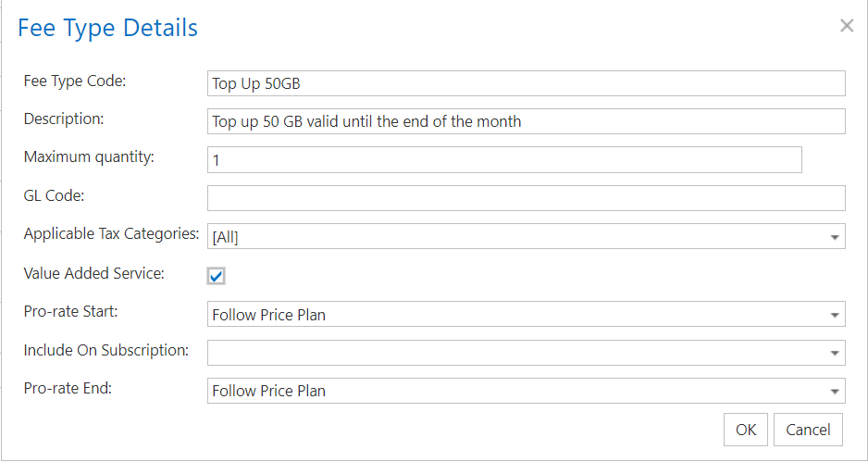Close the Fee Type Details dialog
Screen dimensions: 868x462
[846, 26]
